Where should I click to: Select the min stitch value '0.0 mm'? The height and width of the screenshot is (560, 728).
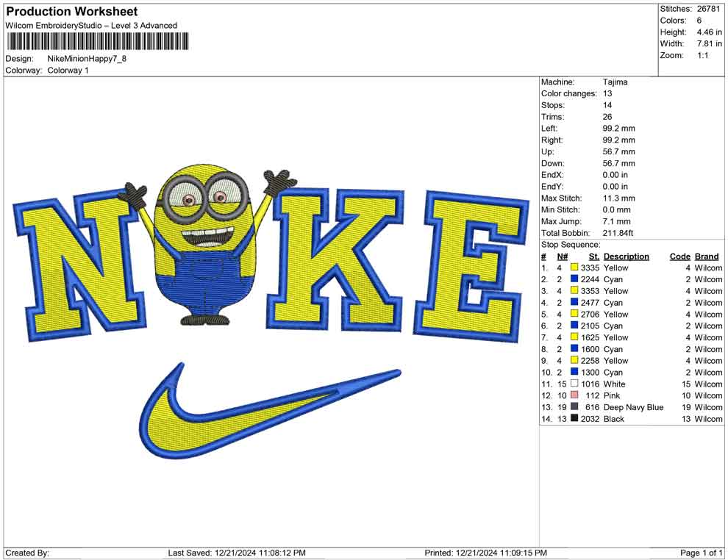click(616, 209)
